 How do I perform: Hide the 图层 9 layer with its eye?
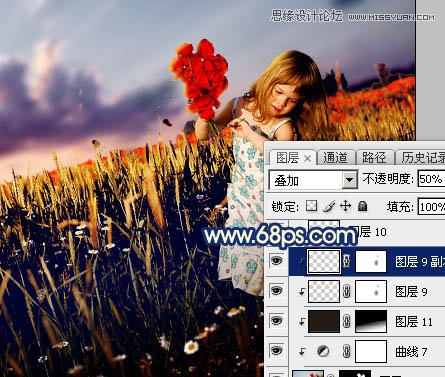[x=277, y=291]
